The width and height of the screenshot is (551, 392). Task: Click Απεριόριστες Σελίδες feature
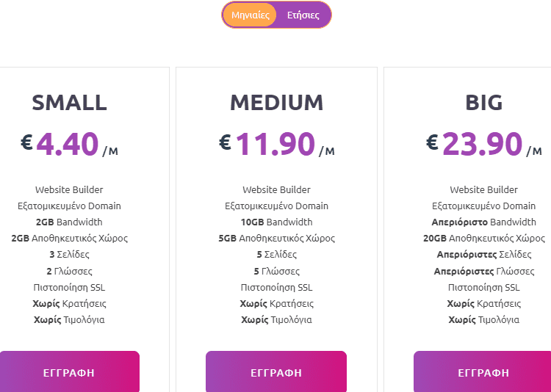(484, 254)
